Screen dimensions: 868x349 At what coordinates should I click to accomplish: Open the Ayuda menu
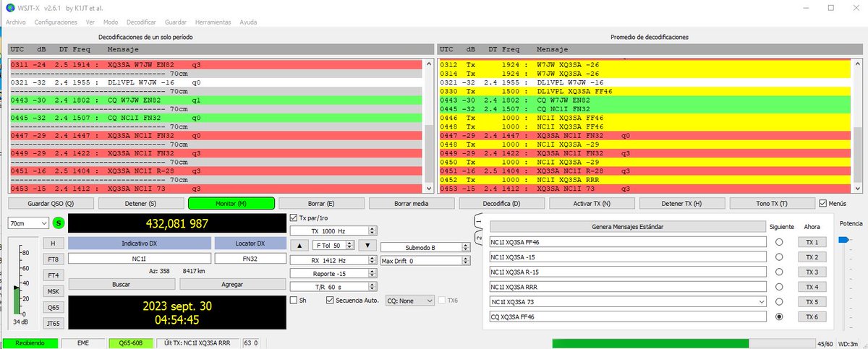click(248, 22)
